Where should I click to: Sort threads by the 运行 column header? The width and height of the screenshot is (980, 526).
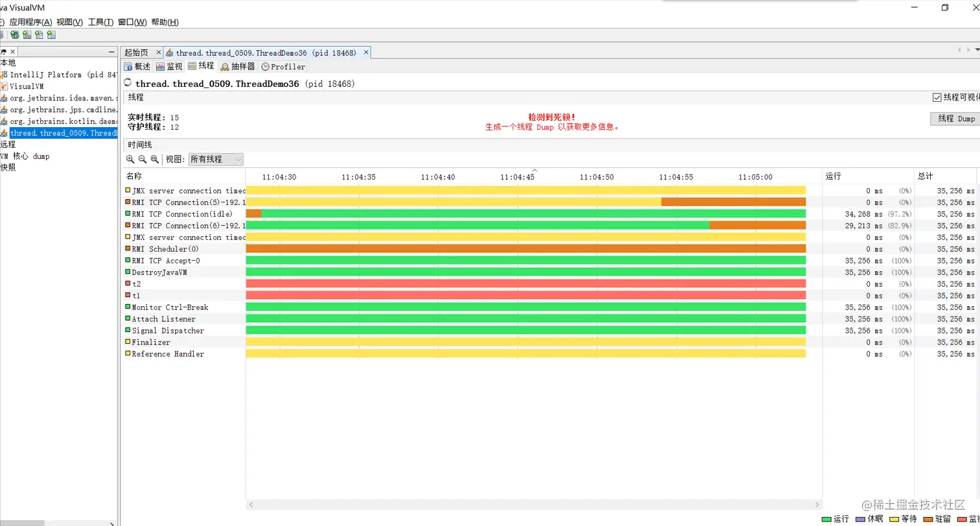pyautogui.click(x=868, y=176)
